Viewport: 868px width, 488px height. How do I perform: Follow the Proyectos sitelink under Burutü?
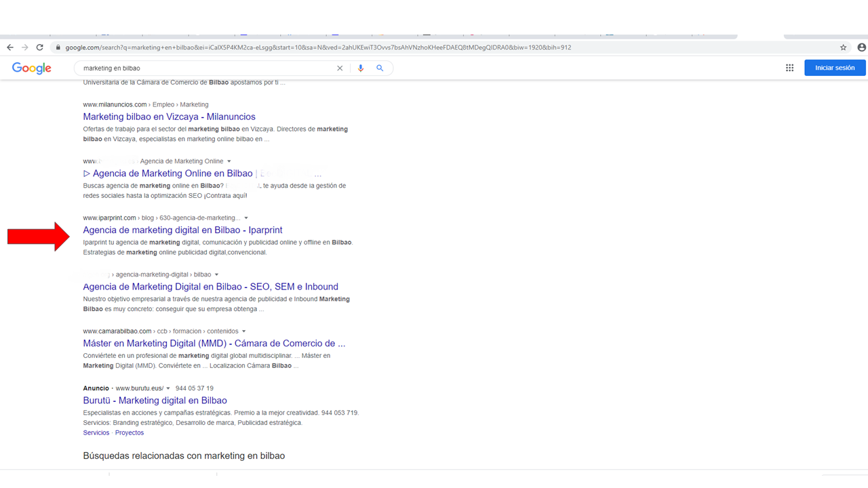(x=130, y=432)
